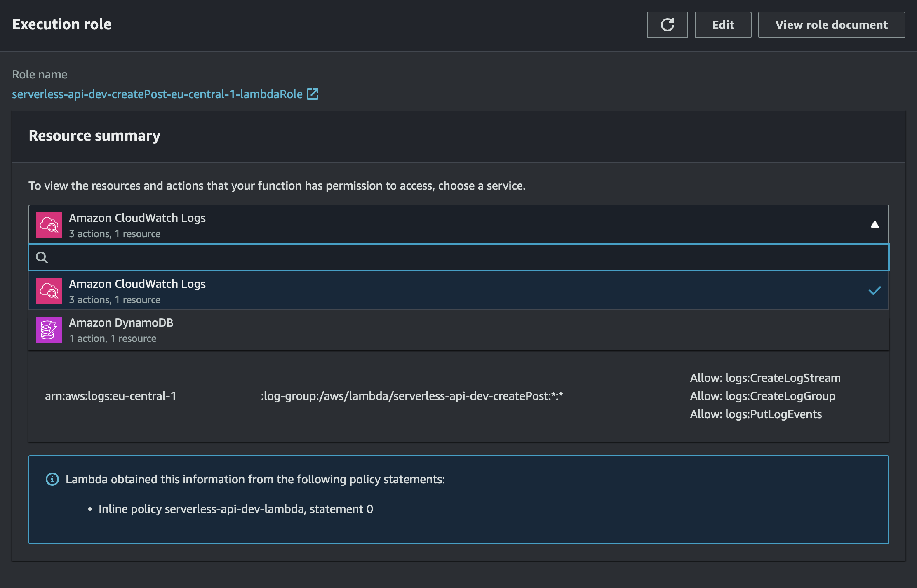Click the log-group createPost resource path text
917x588 pixels.
coord(412,396)
